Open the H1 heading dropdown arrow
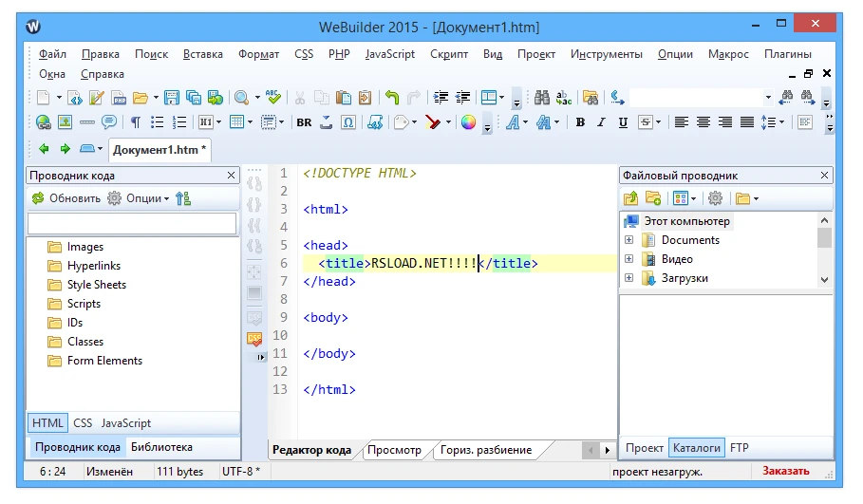This screenshot has height=504, width=863. coord(218,122)
